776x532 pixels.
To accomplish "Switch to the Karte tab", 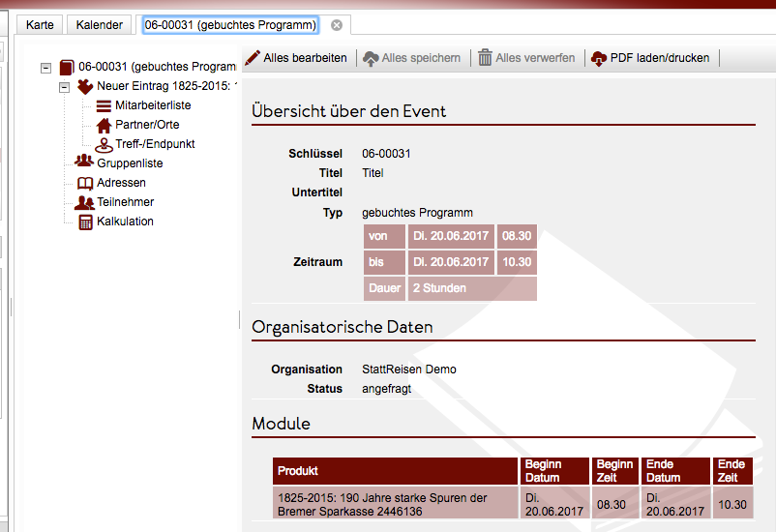I will tap(40, 24).
